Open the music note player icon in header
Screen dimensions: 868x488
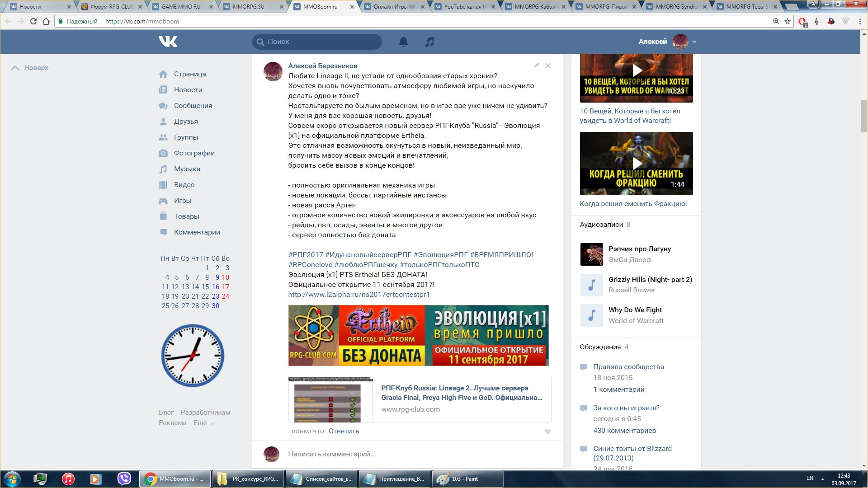(429, 42)
